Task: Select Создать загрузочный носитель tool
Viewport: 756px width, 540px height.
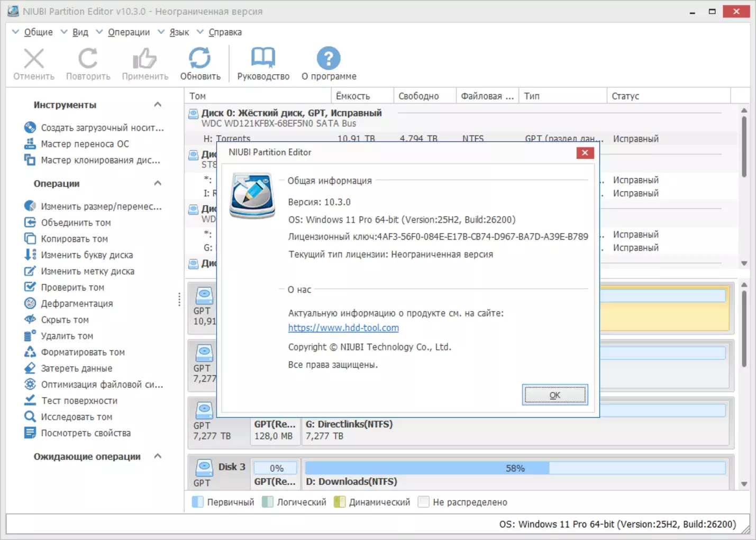Action: point(102,128)
